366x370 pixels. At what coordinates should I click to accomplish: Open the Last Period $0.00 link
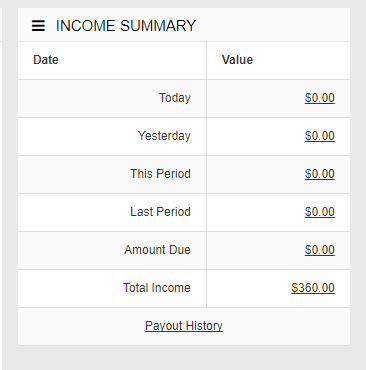tap(319, 212)
